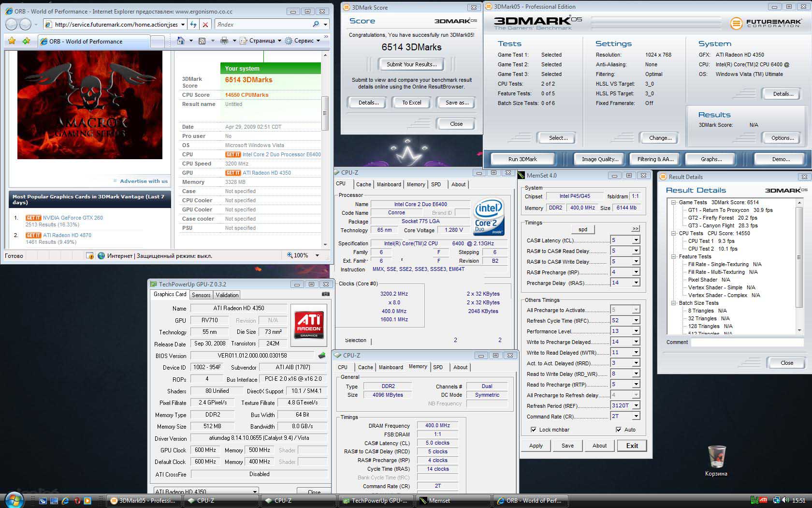Click the Home icon in IE toolbar

pos(181,41)
